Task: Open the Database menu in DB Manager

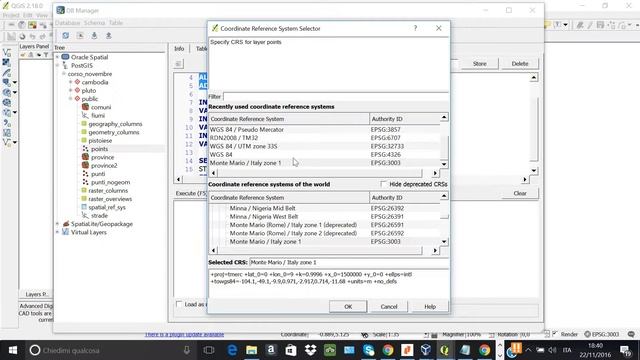Action: [67, 23]
